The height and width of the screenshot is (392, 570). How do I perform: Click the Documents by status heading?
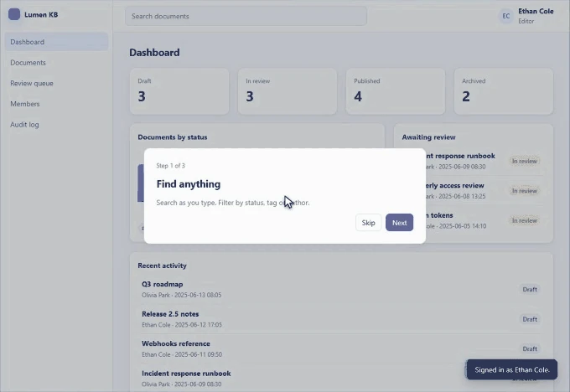click(173, 137)
